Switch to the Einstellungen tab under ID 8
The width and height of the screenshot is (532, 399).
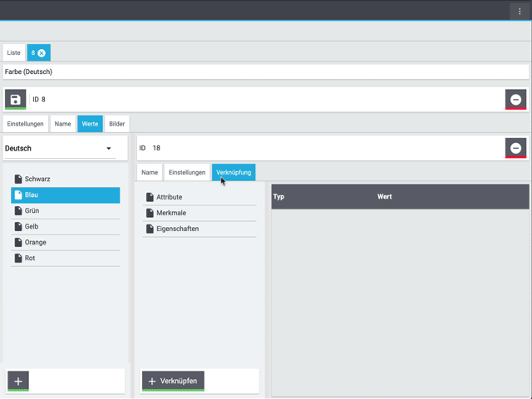click(x=26, y=124)
